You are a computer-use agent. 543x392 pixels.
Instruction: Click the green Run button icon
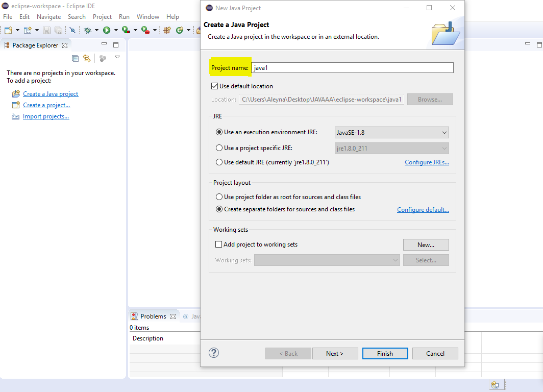click(107, 31)
